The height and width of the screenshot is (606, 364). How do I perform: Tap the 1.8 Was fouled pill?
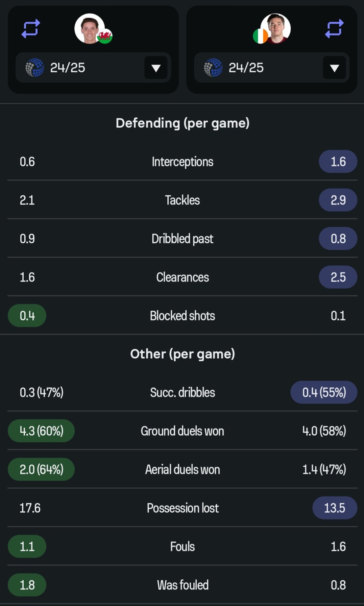click(27, 585)
